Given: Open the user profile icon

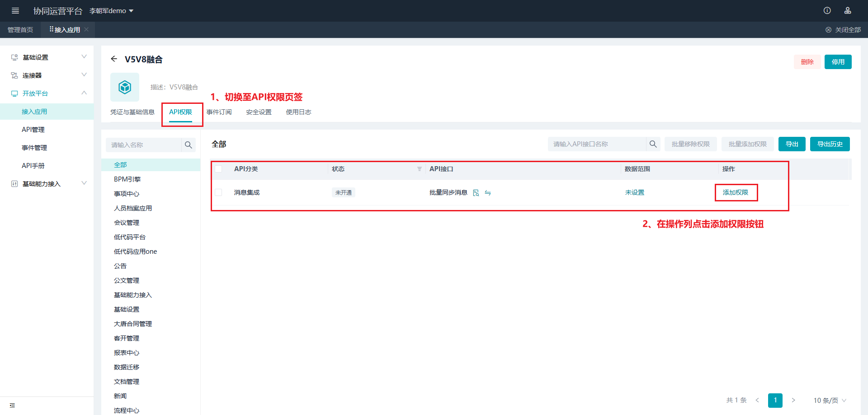Looking at the screenshot, I should [x=848, y=10].
